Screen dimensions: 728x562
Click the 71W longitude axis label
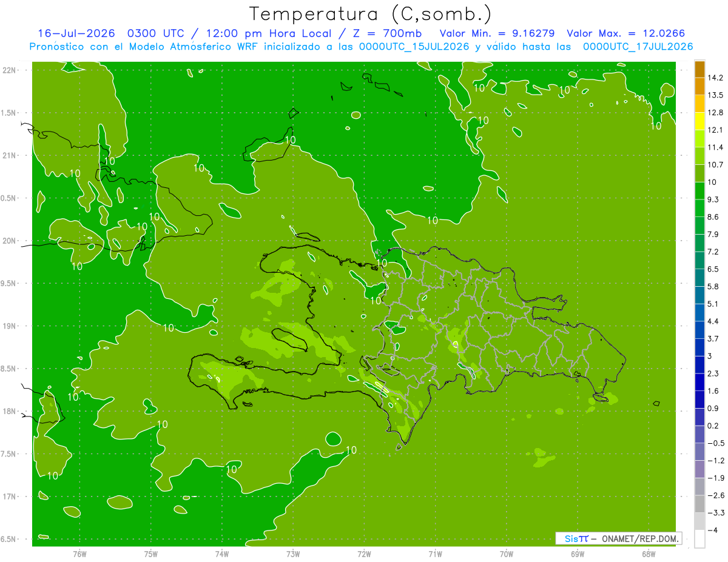[435, 554]
